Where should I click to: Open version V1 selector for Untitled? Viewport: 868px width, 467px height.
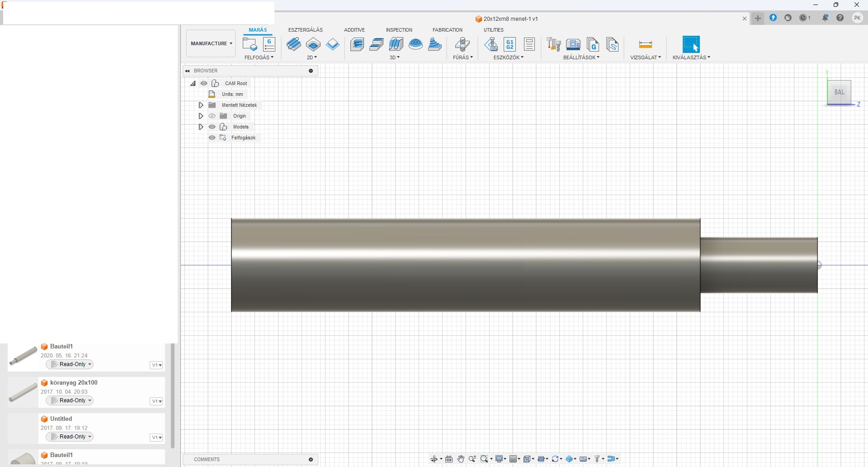pos(156,438)
